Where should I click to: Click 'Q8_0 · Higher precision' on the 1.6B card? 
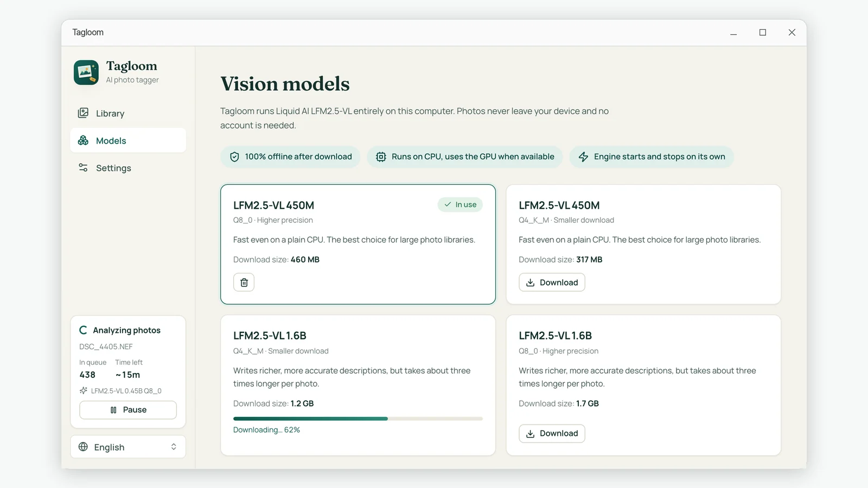point(558,351)
